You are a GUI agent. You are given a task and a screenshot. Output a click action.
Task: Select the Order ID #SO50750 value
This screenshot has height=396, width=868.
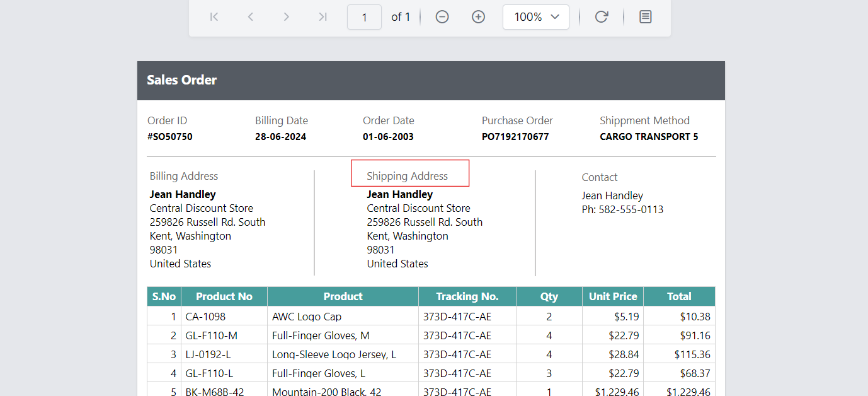[x=170, y=136]
